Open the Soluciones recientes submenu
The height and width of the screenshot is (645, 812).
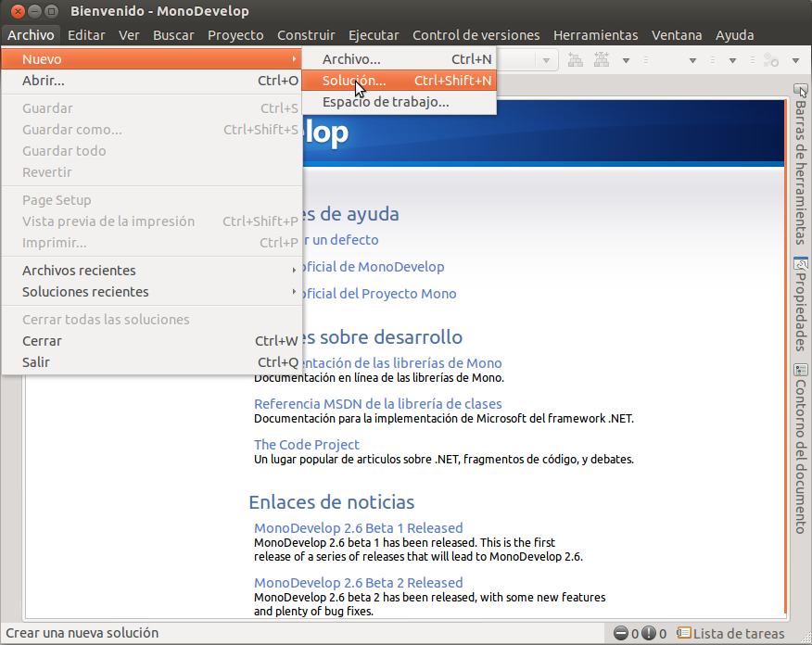[x=152, y=291]
